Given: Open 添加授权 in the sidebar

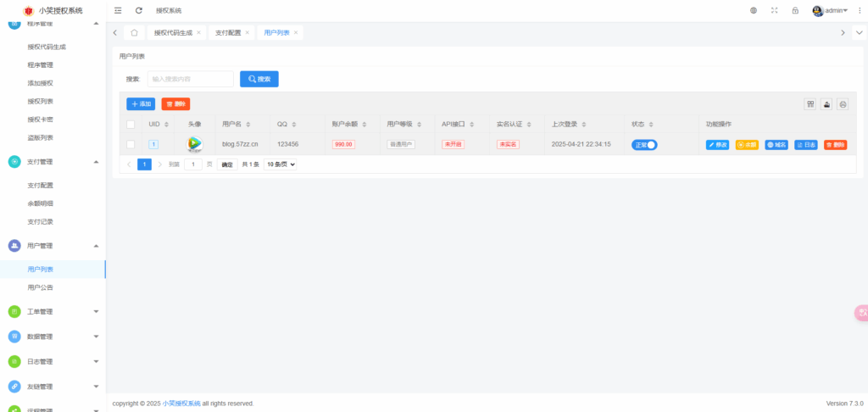Looking at the screenshot, I should coord(41,83).
